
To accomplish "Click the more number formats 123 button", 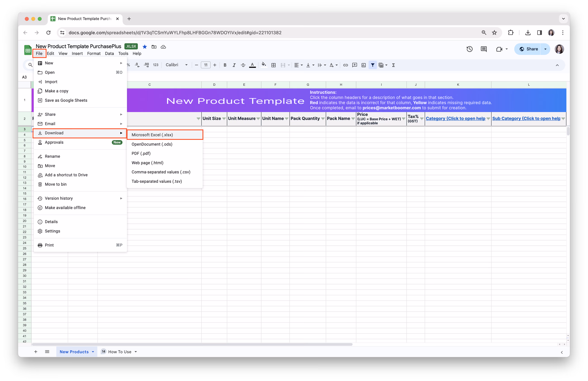I will click(x=156, y=65).
